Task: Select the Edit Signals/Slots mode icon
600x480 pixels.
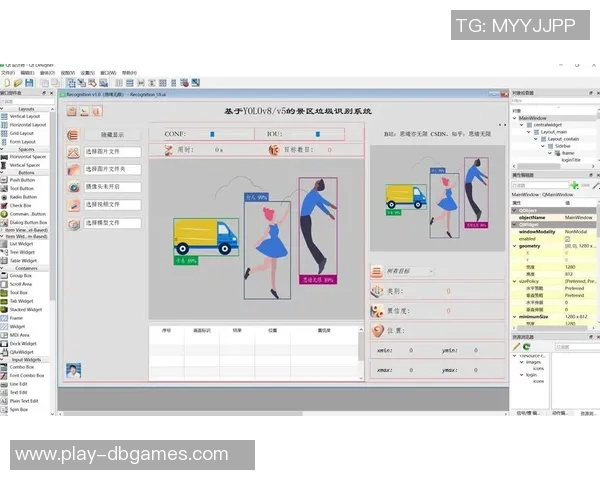Action: pos(82,83)
